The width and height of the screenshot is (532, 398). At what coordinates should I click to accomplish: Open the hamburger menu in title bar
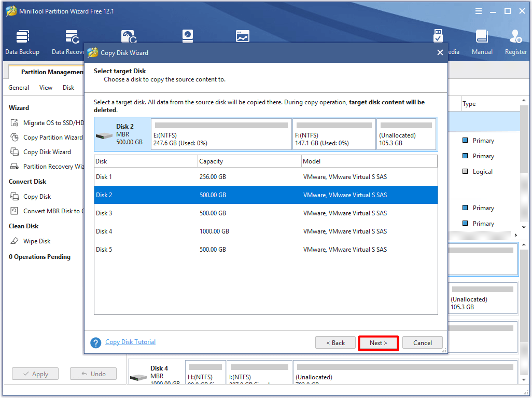coord(479,11)
